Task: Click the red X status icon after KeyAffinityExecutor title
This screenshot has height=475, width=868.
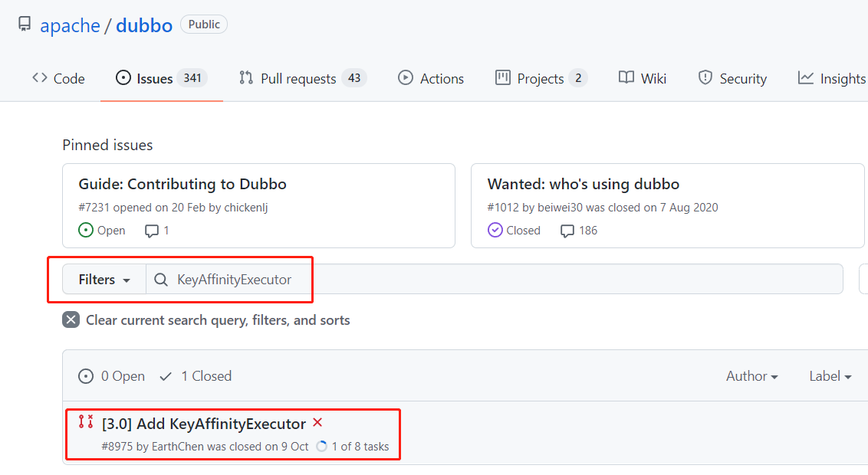Action: pyautogui.click(x=317, y=422)
